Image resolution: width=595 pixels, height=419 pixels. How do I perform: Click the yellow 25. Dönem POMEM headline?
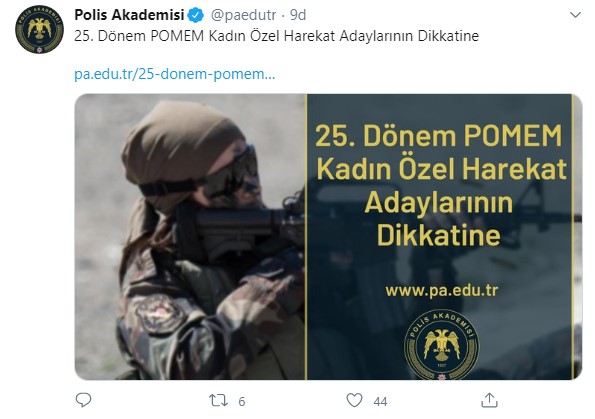pos(439,135)
